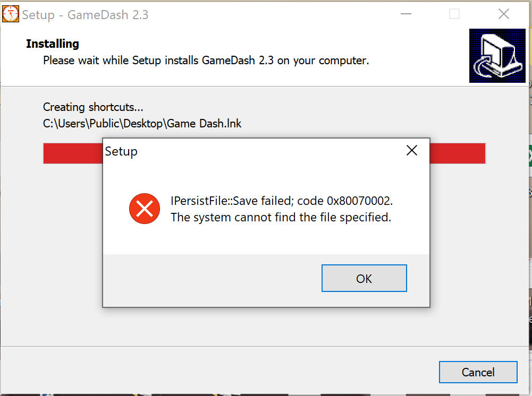The height and width of the screenshot is (396, 532).
Task: Click the "Creating shortcuts..." status label
Action: [93, 107]
